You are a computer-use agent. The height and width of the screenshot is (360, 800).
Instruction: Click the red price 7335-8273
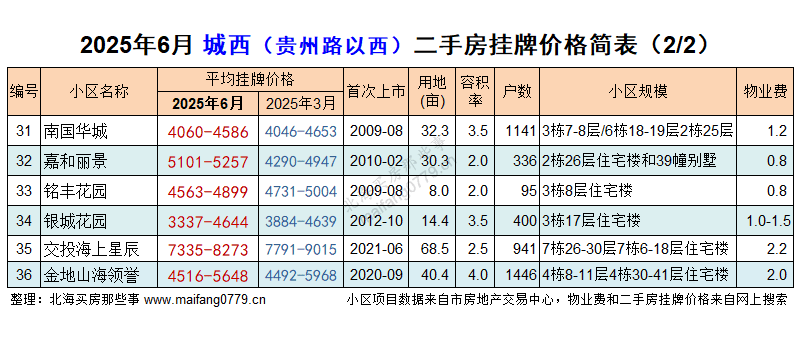[x=208, y=250]
